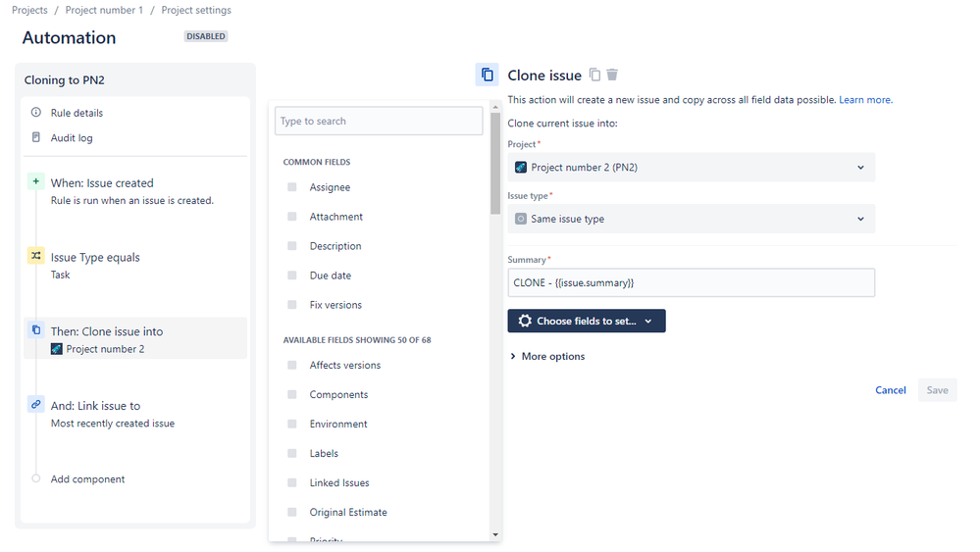Duplicate the Clone issue component via copy icon

[595, 75]
